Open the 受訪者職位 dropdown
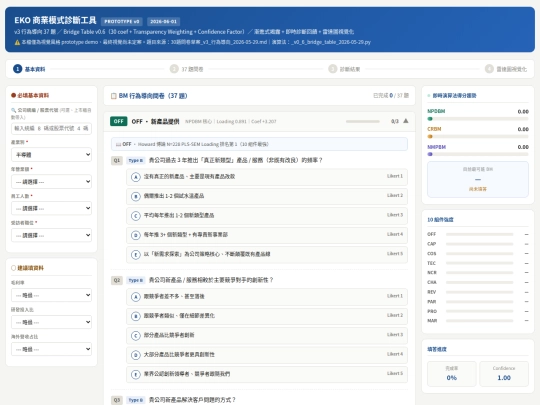This screenshot has width=540, height=405. coord(51,235)
